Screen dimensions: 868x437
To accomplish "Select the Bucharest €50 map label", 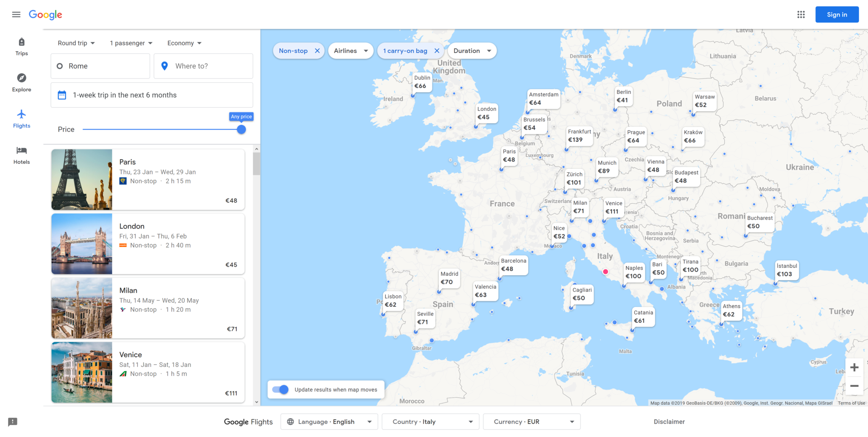I will (x=759, y=222).
